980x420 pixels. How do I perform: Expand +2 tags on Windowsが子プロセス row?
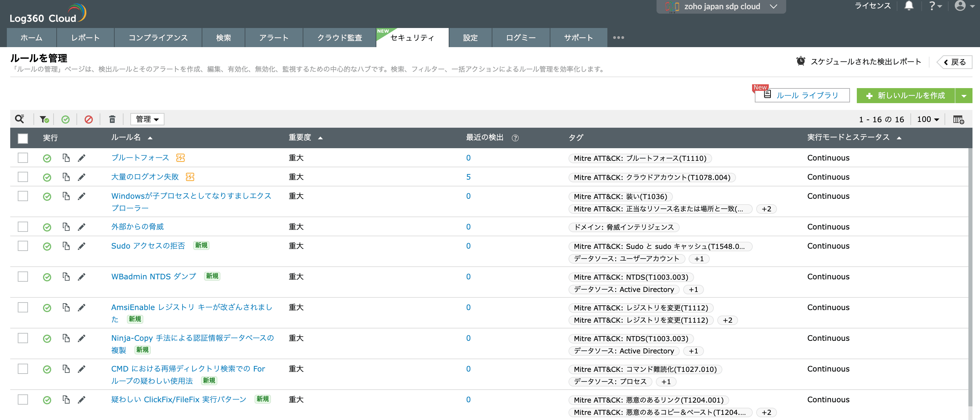coord(767,209)
